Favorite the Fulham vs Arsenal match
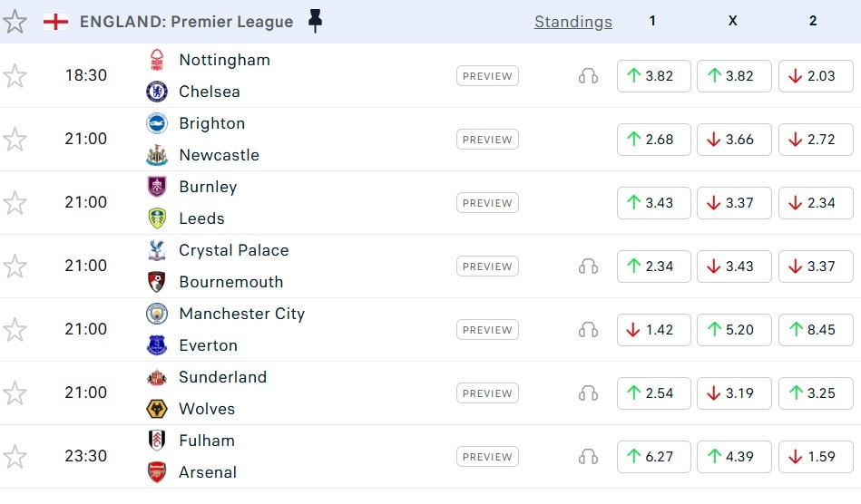 15,457
